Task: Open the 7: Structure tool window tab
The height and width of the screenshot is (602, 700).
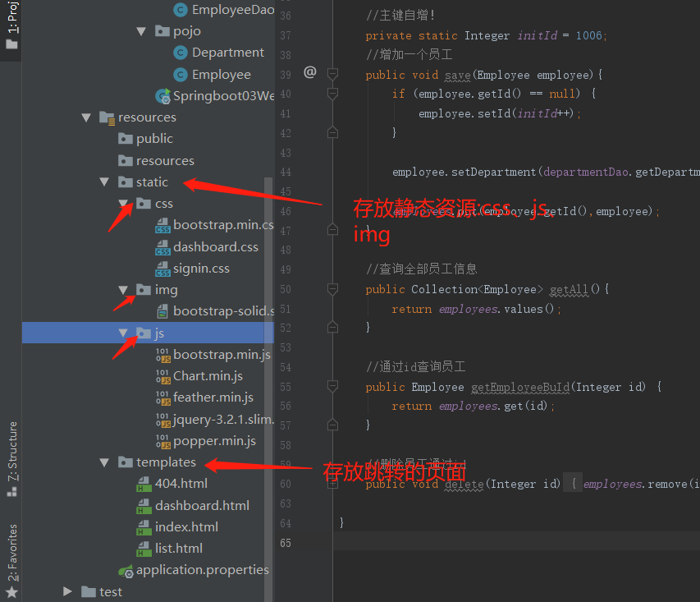Action: (x=12, y=459)
